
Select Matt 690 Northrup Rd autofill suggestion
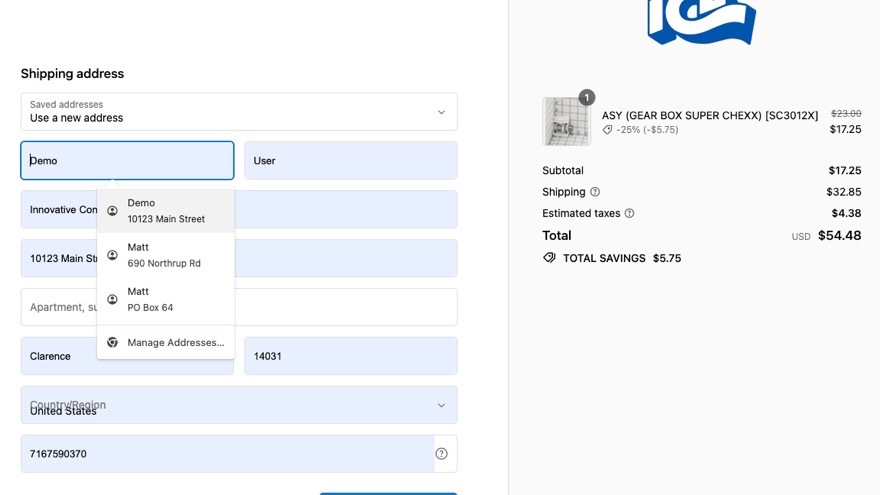pyautogui.click(x=166, y=255)
